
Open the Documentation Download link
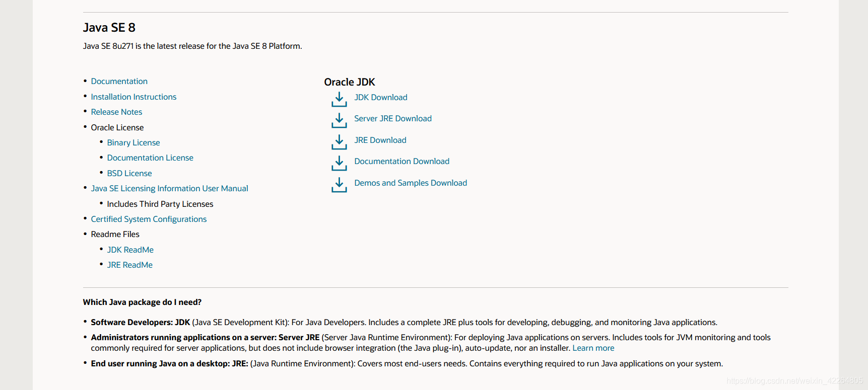point(402,161)
